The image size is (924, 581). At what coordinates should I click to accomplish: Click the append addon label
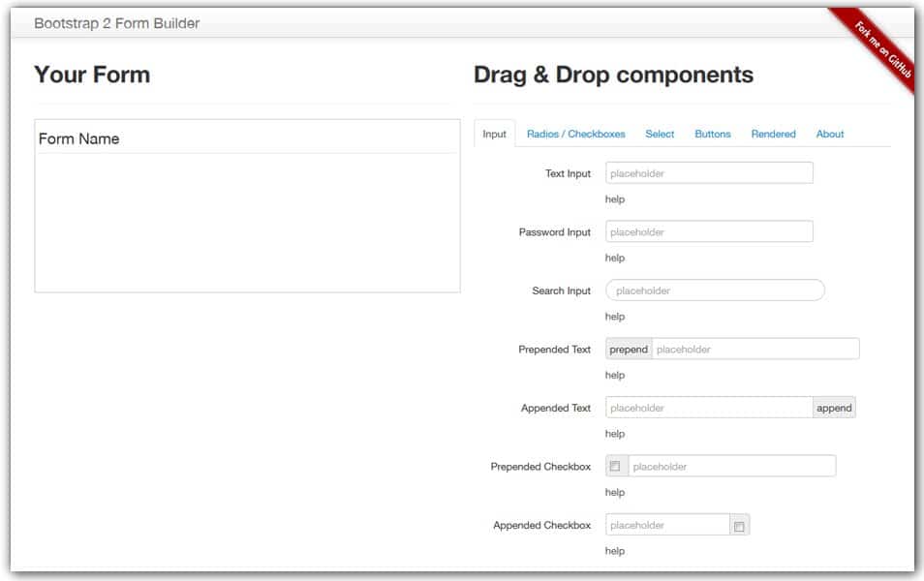click(834, 407)
